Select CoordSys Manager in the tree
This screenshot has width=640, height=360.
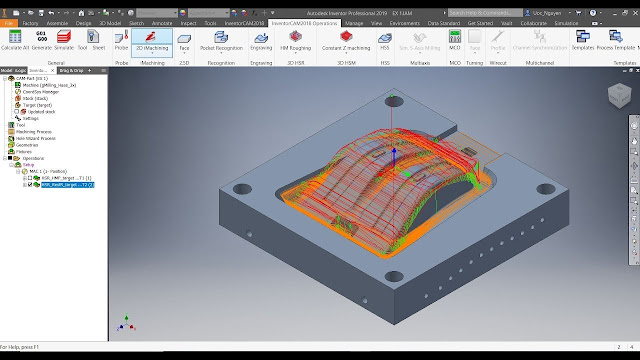pyautogui.click(x=40, y=92)
